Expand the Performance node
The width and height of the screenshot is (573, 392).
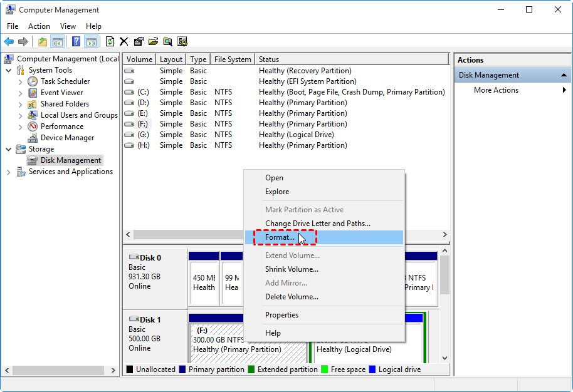[x=21, y=127]
